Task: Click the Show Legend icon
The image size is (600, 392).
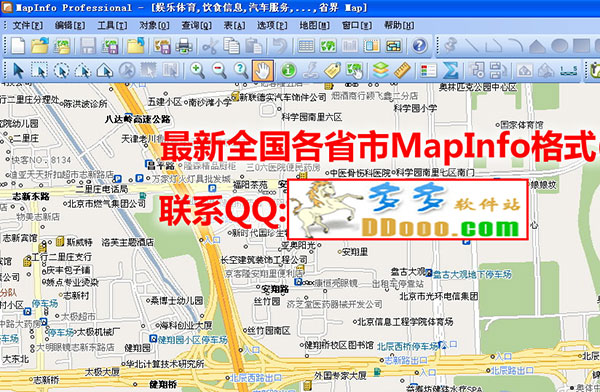Action: [428, 70]
